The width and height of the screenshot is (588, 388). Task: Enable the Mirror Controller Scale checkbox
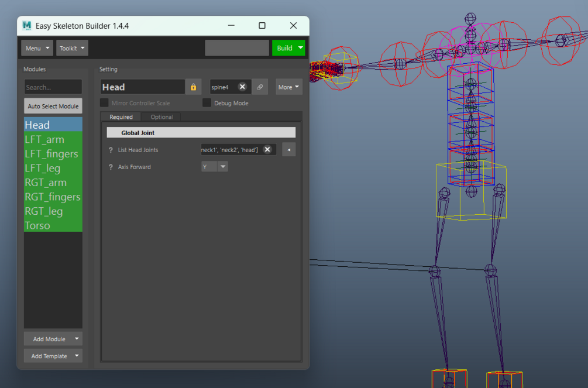pyautogui.click(x=104, y=102)
